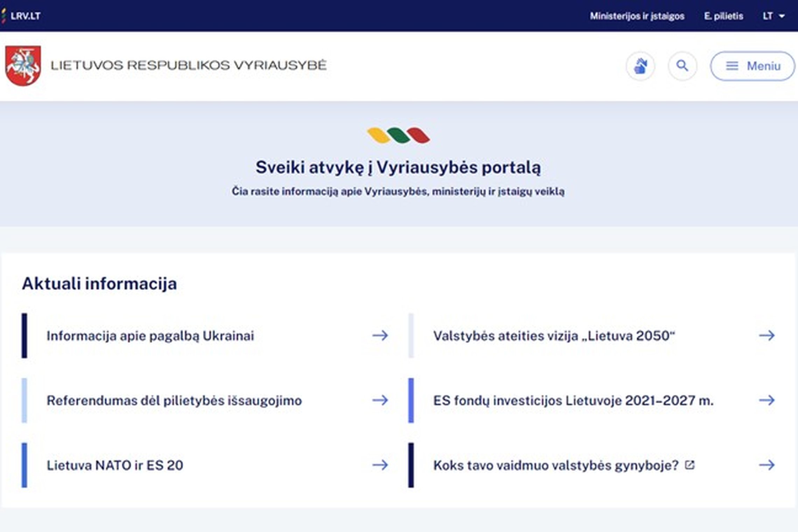Click Lietuvos Respublikos Vyriausybė title
798x532 pixels.
coord(189,65)
